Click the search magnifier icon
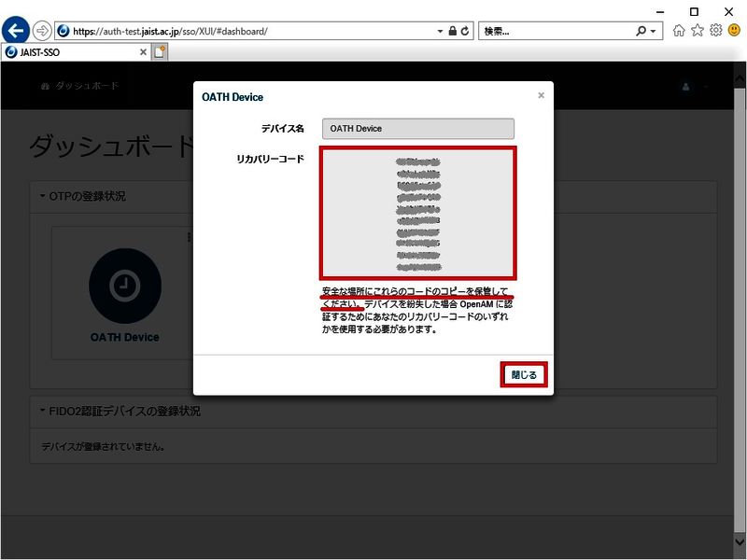747x560 pixels. click(641, 32)
